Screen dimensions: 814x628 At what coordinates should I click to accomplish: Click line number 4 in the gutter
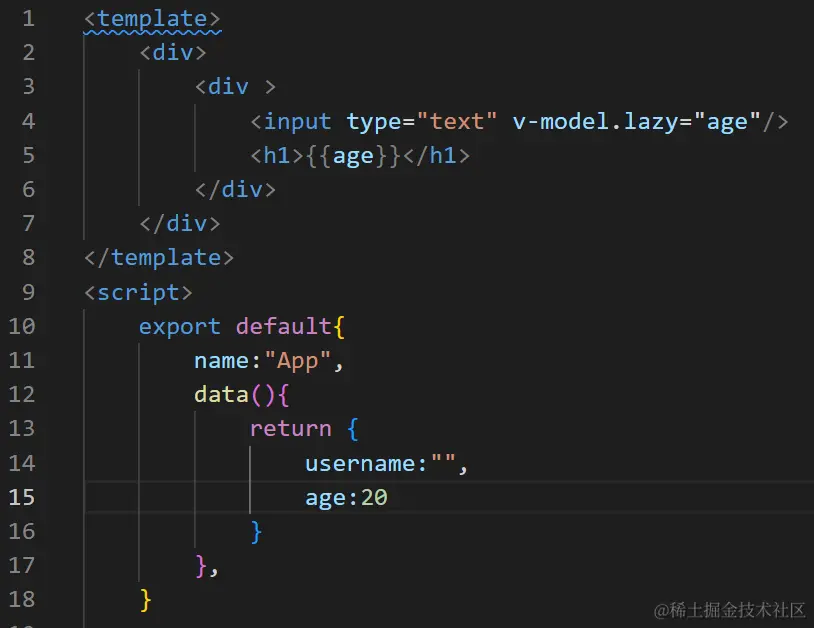point(29,121)
